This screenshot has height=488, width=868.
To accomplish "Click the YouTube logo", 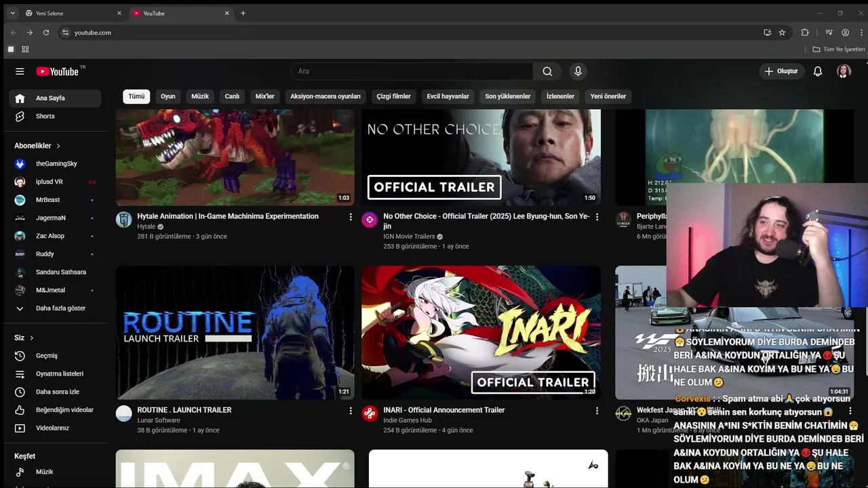I will click(x=58, y=71).
